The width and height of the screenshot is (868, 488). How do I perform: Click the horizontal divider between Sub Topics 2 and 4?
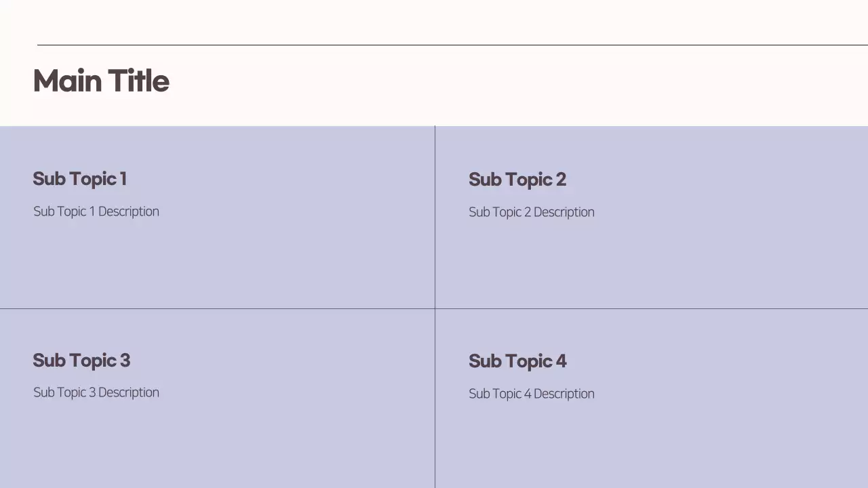click(651, 308)
